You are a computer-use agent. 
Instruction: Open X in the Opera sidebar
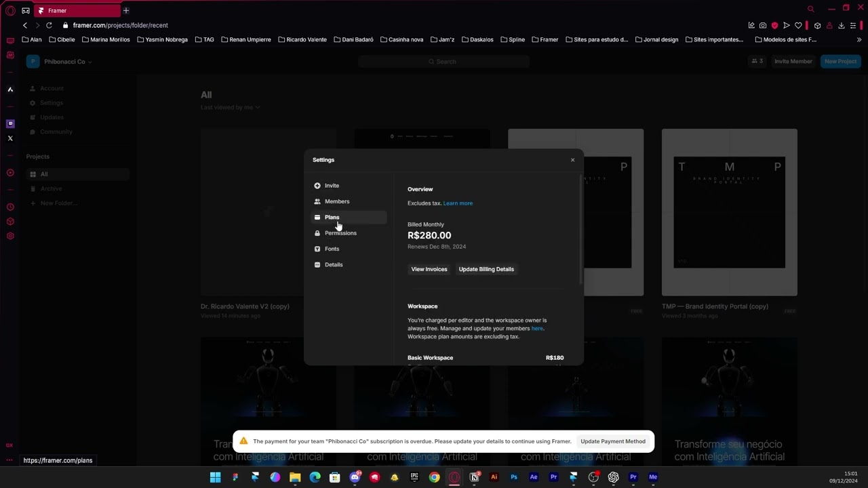tap(10, 138)
